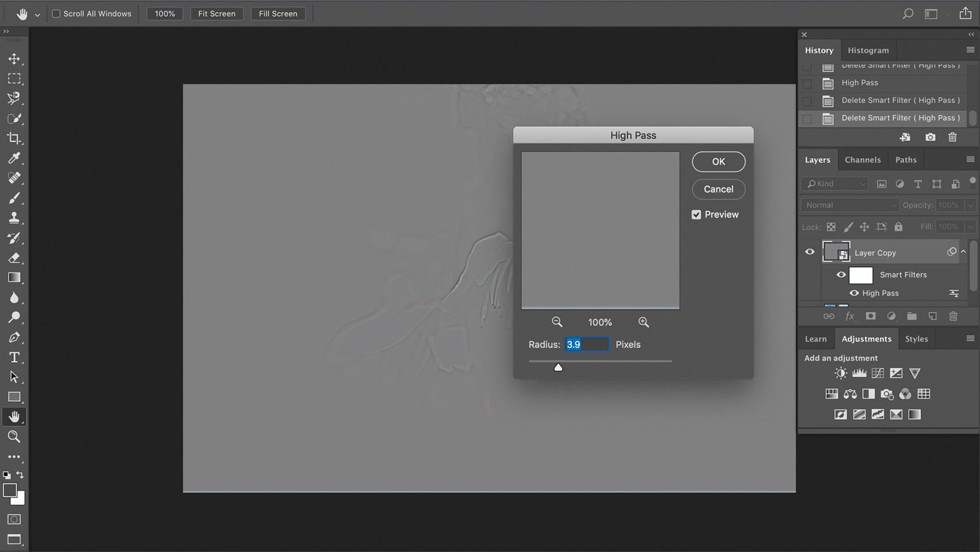Click the Fit Screen button
The image size is (980, 552).
(216, 14)
